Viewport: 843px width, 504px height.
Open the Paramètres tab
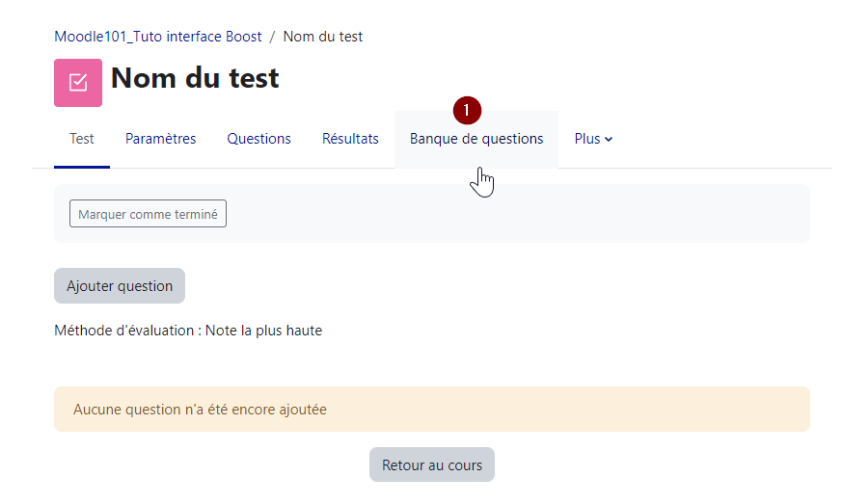click(160, 139)
